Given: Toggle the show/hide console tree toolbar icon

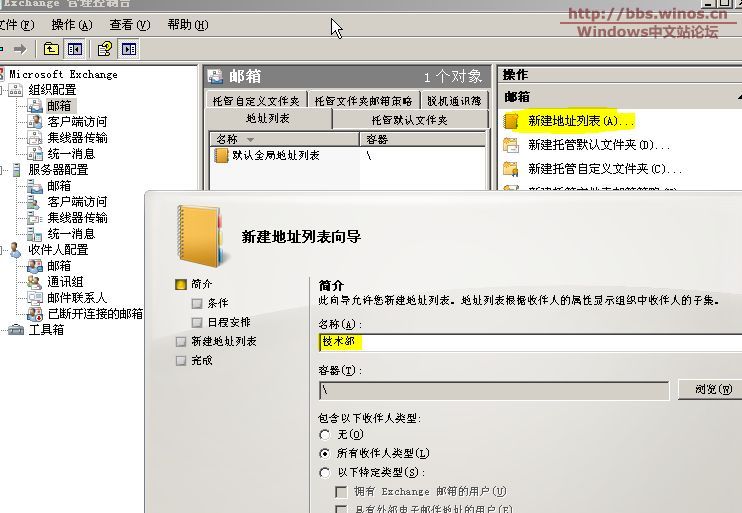Looking at the screenshot, I should (x=76, y=48).
